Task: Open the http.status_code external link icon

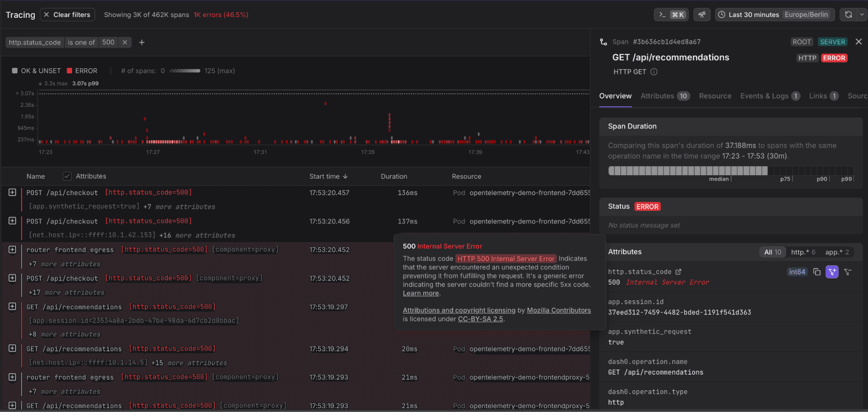Action: tap(678, 272)
